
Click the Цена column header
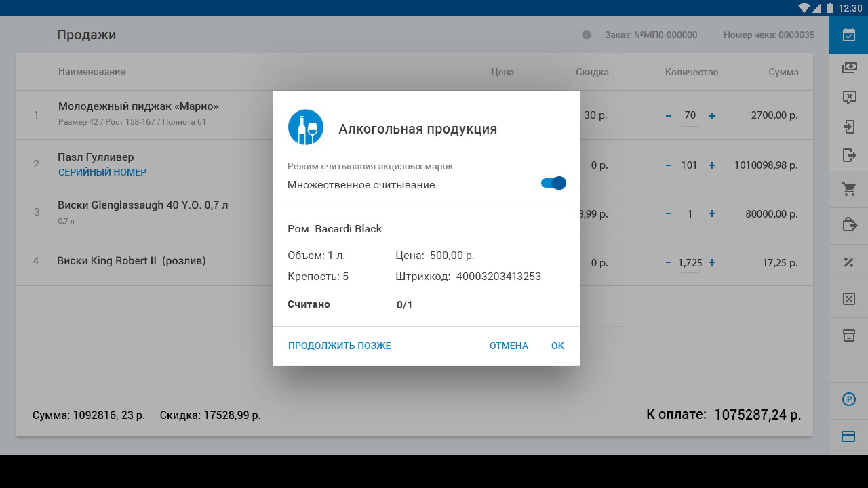(502, 72)
